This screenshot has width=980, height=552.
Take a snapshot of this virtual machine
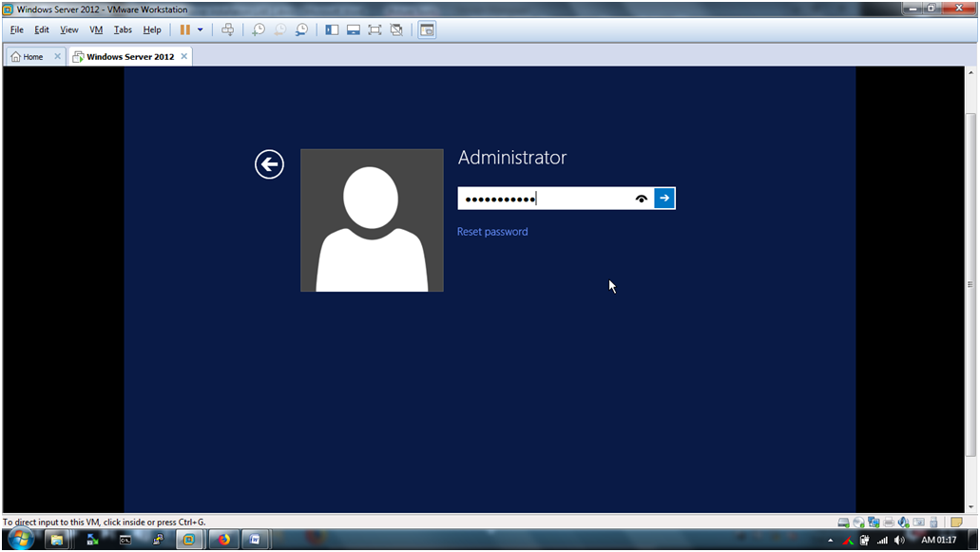point(259,30)
